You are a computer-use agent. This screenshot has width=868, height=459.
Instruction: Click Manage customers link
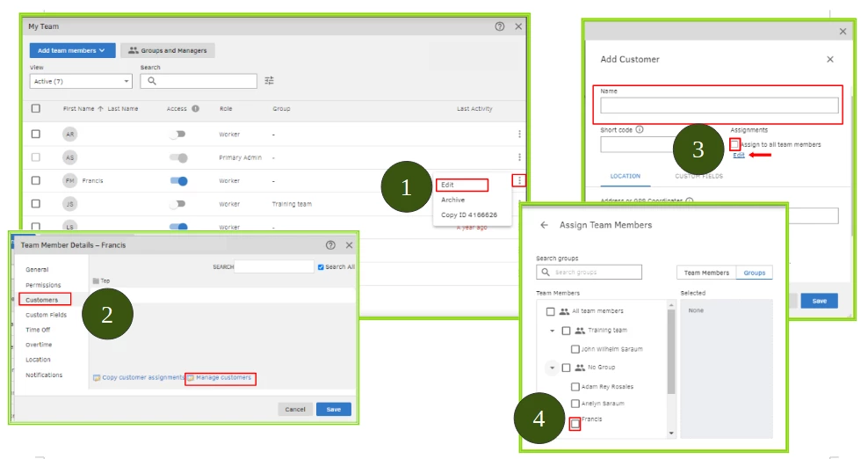tap(224, 377)
